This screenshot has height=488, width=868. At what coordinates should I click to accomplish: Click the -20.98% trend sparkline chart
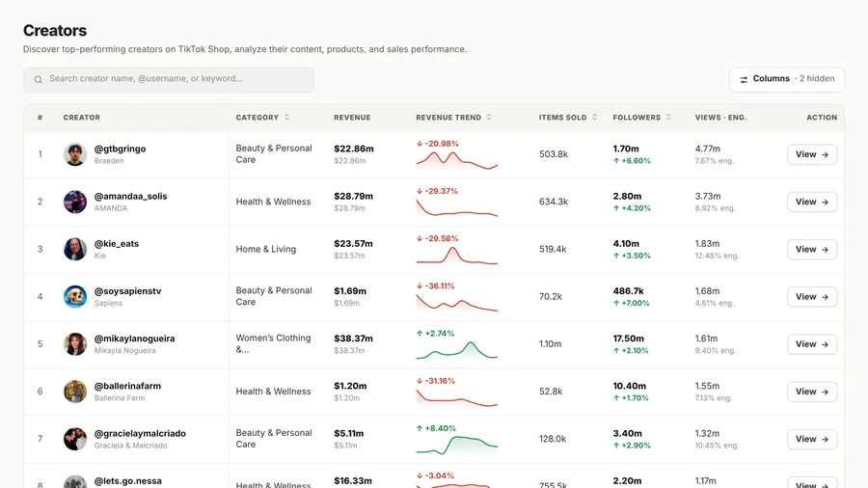click(457, 160)
